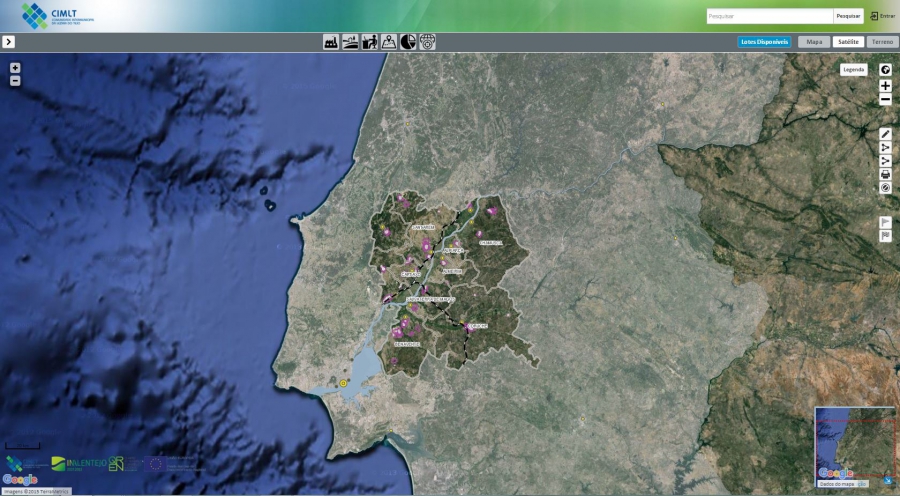Click the upper flag marker icon

(885, 222)
